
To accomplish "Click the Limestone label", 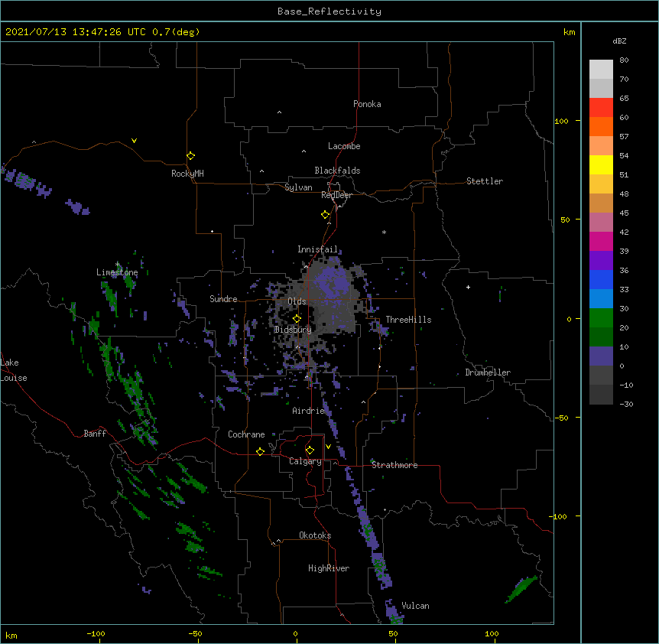I will (117, 272).
